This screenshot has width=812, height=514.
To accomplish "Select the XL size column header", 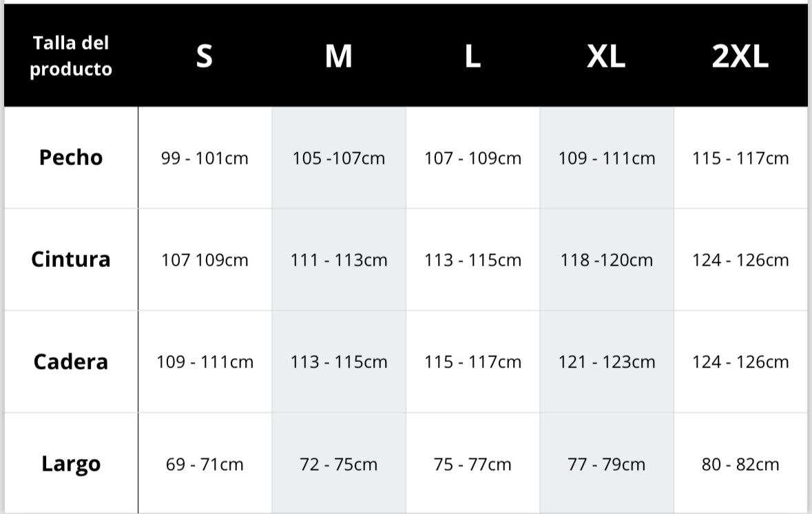I will click(x=606, y=56).
